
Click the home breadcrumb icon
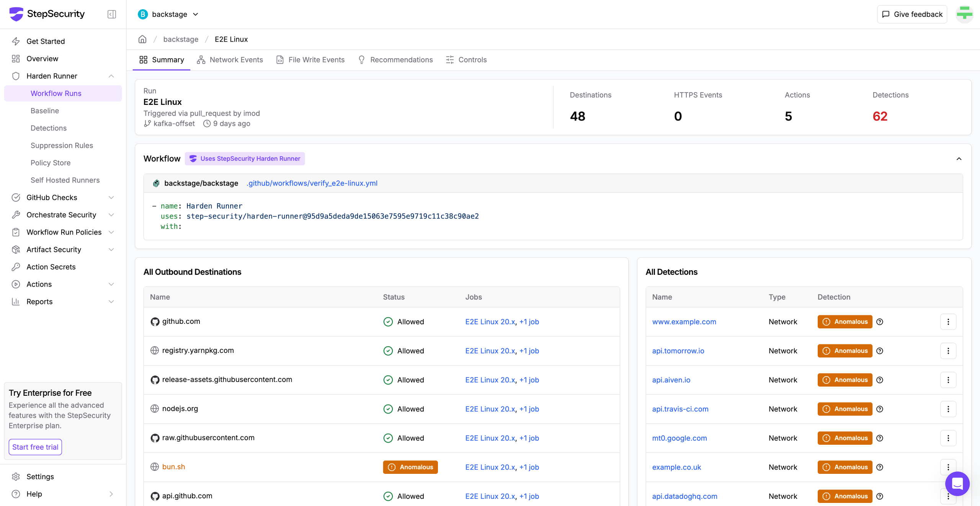pos(142,39)
